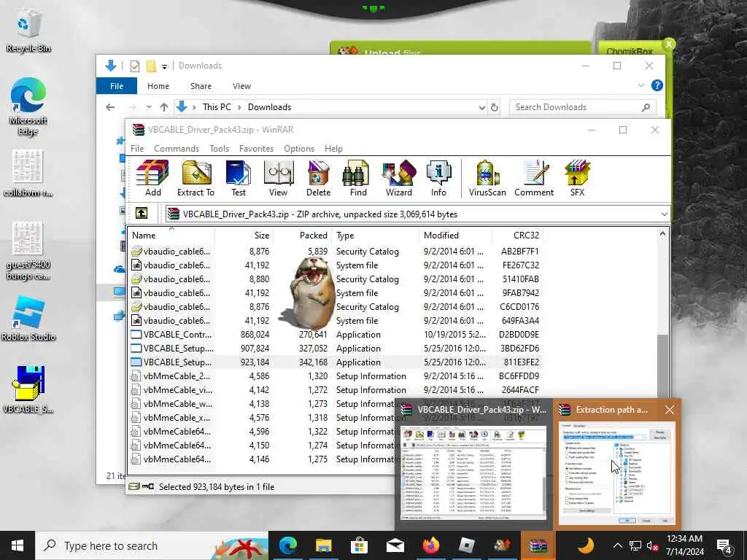Click the Info toolbar icon
747x560 pixels.
pos(438,178)
